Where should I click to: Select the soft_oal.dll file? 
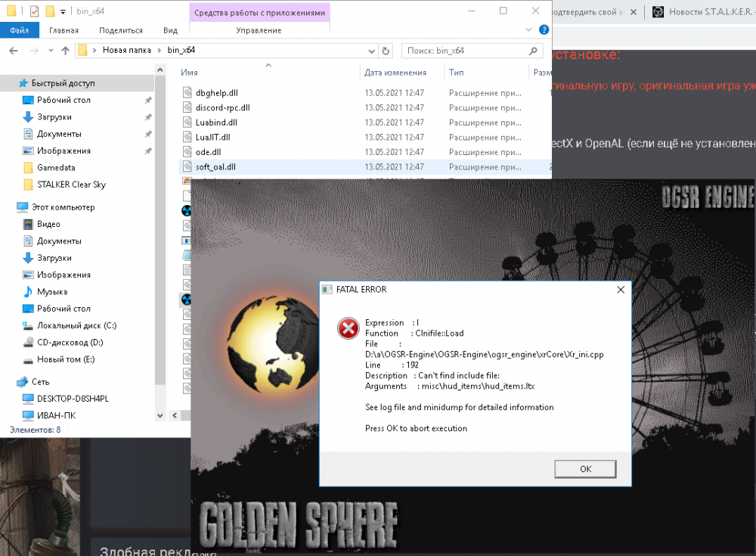coord(215,167)
